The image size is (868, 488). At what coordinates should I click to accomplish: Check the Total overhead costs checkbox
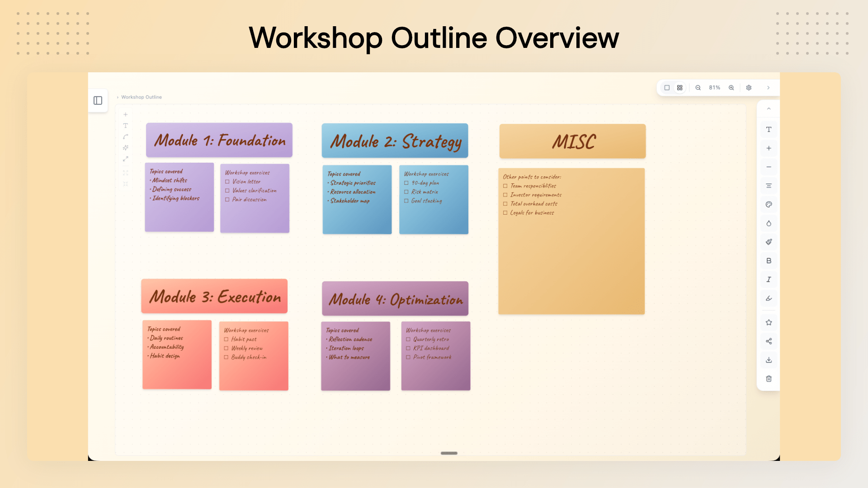(505, 204)
